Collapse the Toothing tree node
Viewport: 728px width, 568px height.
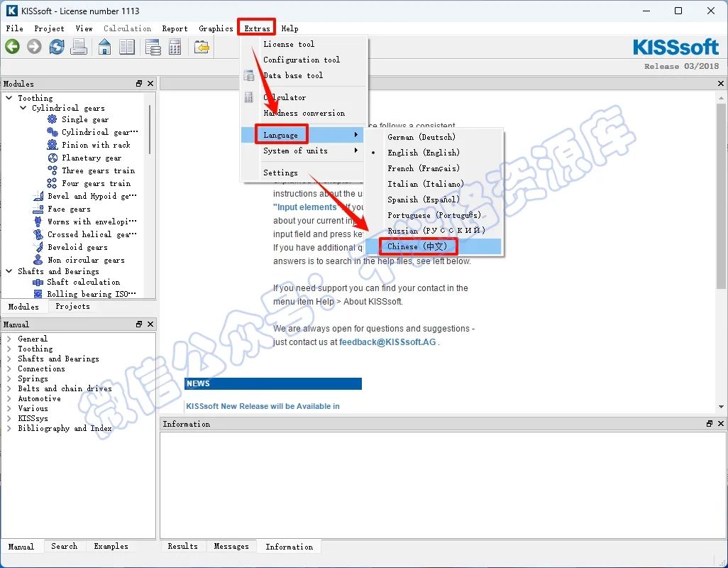point(9,97)
